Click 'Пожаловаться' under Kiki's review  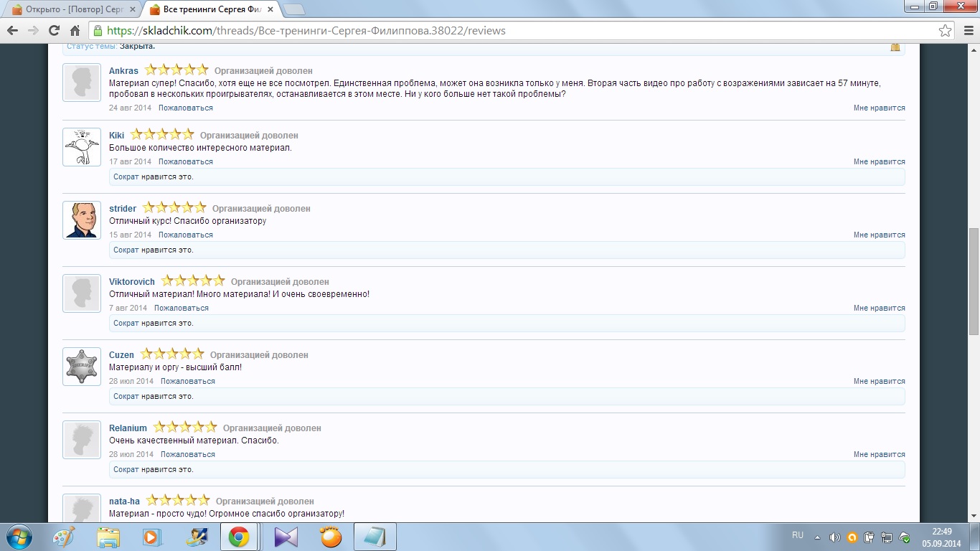[186, 161]
